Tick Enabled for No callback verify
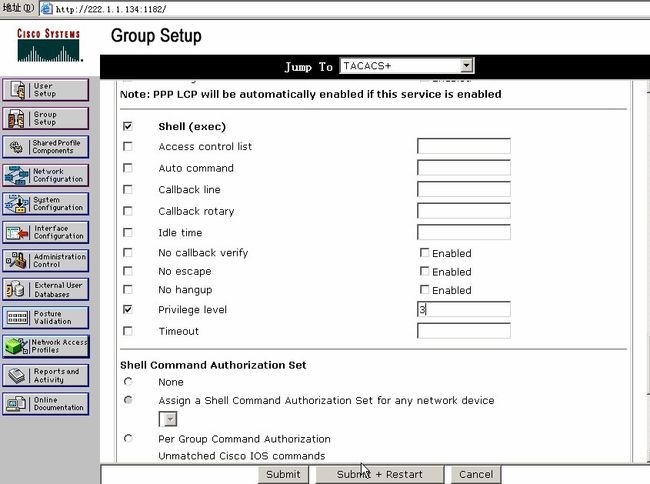Viewport: 650px width, 484px height. tap(424, 252)
